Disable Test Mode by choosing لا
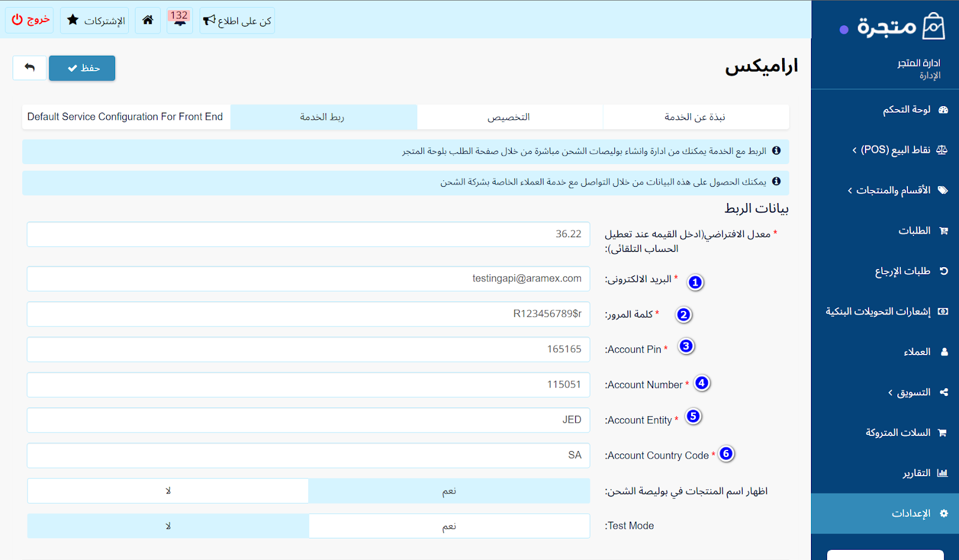This screenshot has height=560, width=959. click(168, 526)
